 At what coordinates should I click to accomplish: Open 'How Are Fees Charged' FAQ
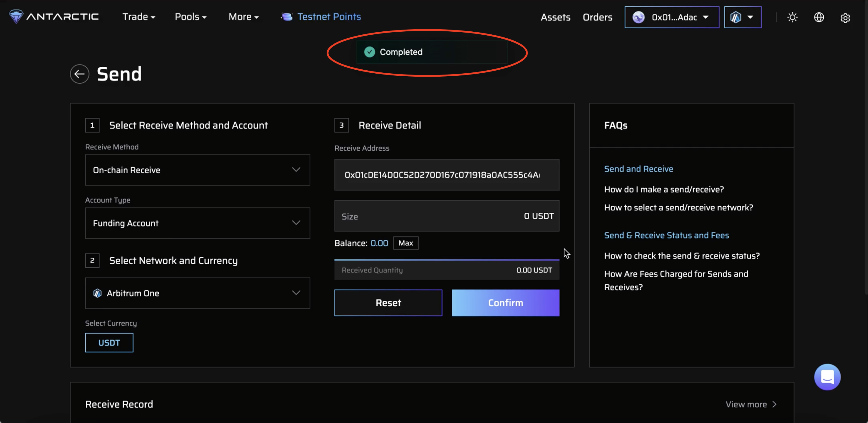click(676, 280)
